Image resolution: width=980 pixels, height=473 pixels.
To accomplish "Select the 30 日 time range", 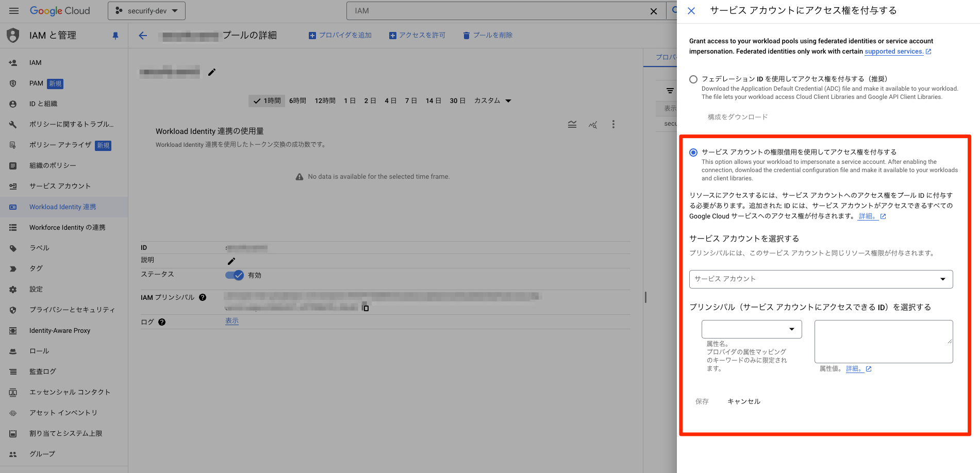I will (x=458, y=101).
